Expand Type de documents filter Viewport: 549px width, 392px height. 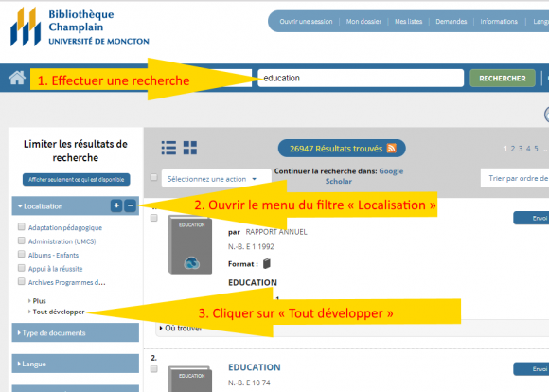click(x=76, y=332)
